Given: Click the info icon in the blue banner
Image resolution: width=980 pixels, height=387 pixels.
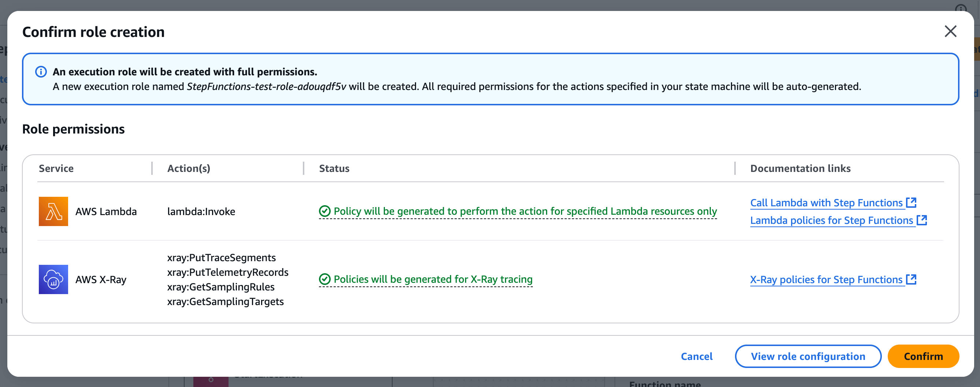Looking at the screenshot, I should [x=41, y=72].
